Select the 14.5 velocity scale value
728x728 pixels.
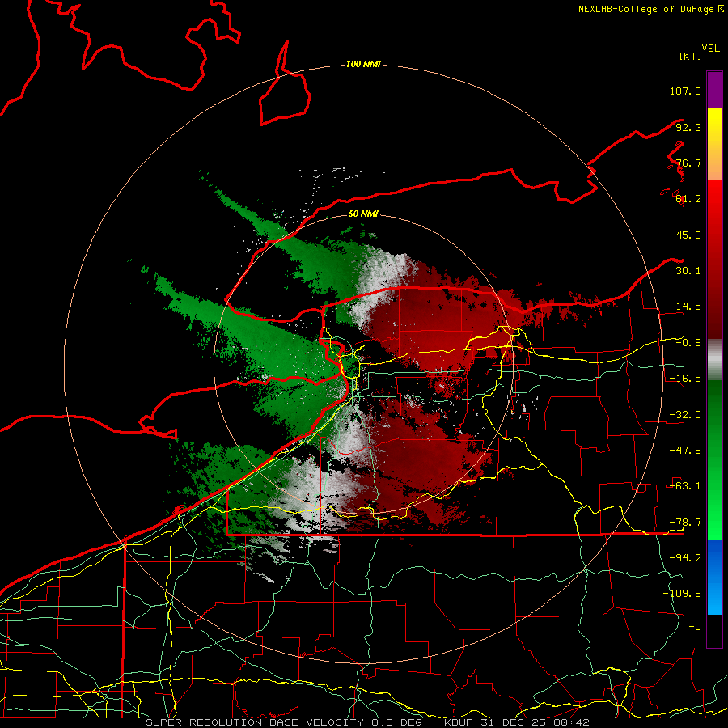(688, 307)
